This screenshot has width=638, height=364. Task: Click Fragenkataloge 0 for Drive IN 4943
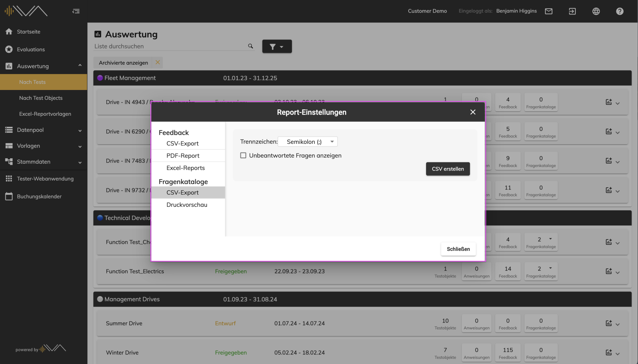point(541,102)
